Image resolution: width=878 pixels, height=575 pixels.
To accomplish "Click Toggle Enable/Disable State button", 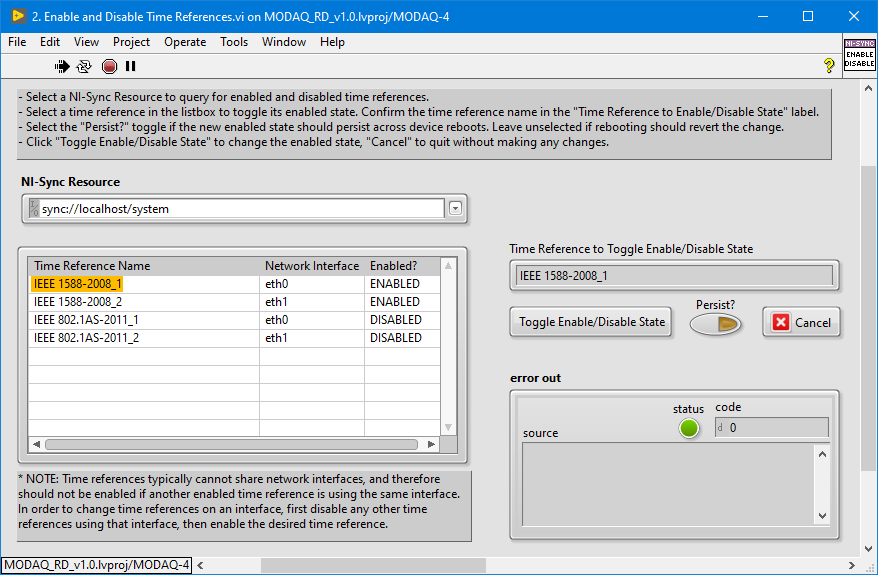I will pyautogui.click(x=591, y=322).
